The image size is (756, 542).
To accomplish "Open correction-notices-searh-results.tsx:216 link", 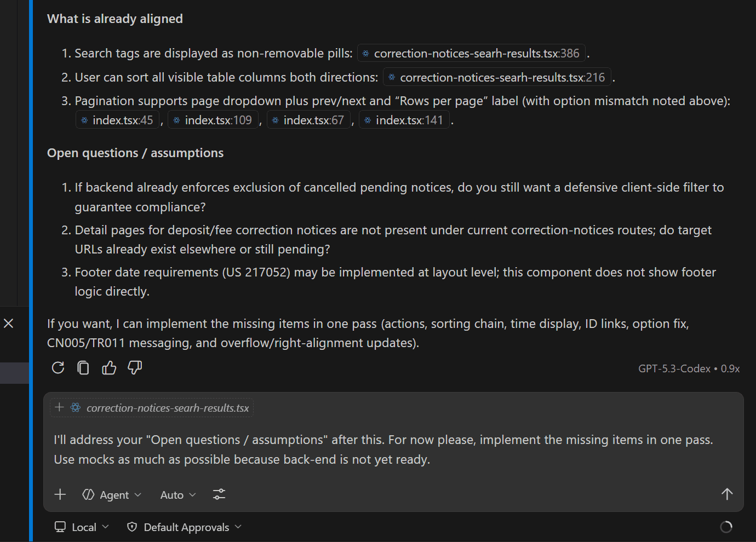I will (497, 77).
